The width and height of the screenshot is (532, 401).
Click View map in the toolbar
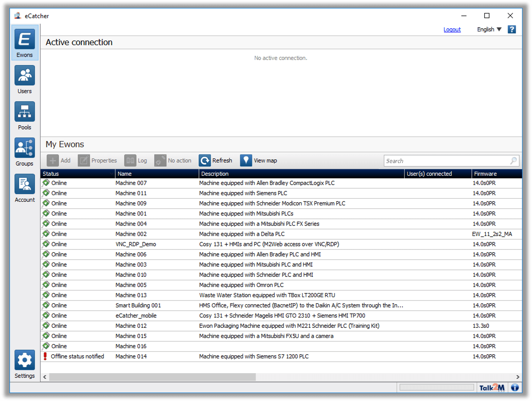click(x=259, y=161)
